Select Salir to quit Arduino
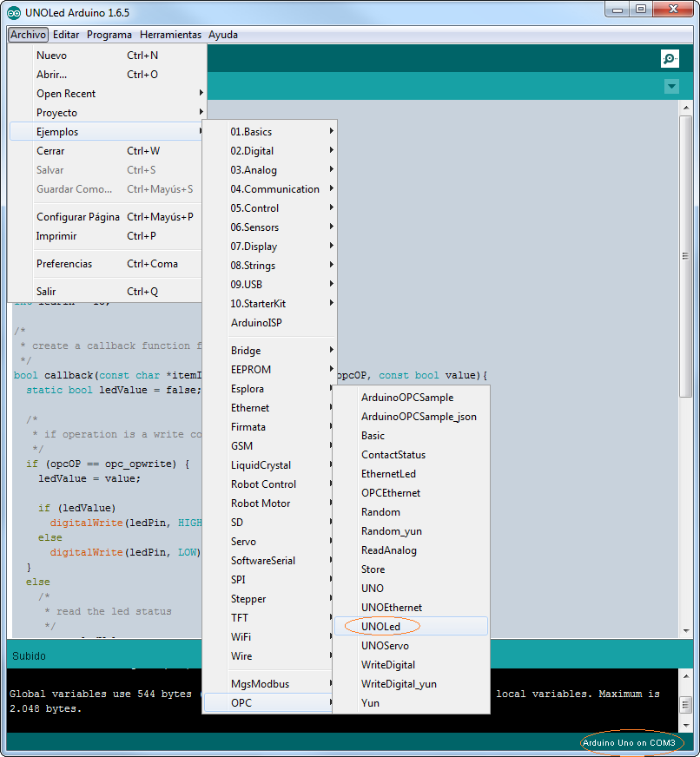Screen dimensions: 700x757 click(106, 292)
